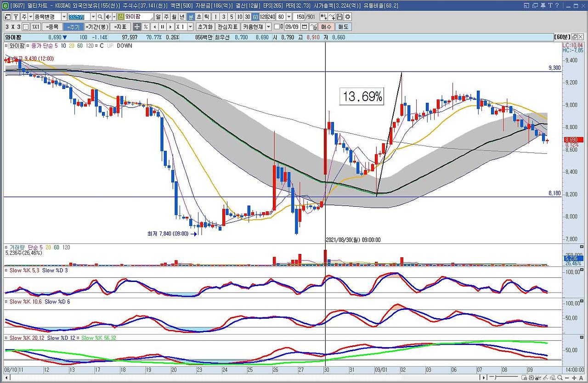
Task: Expand the interval 60 combo box
Action: (x=288, y=17)
